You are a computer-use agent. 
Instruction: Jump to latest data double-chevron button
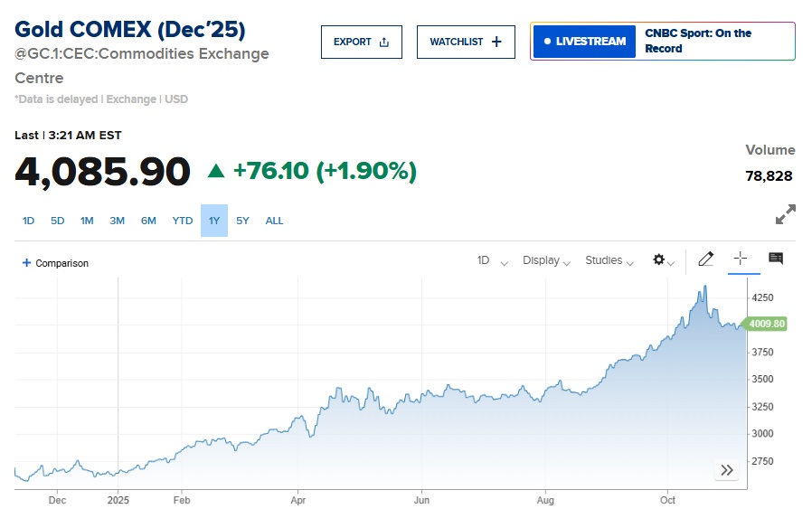pos(727,470)
